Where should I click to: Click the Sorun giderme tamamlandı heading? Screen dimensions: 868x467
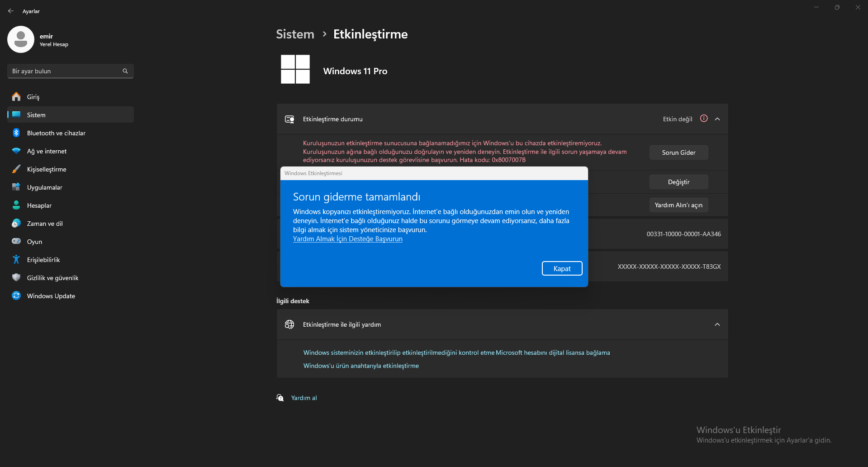pyautogui.click(x=356, y=197)
